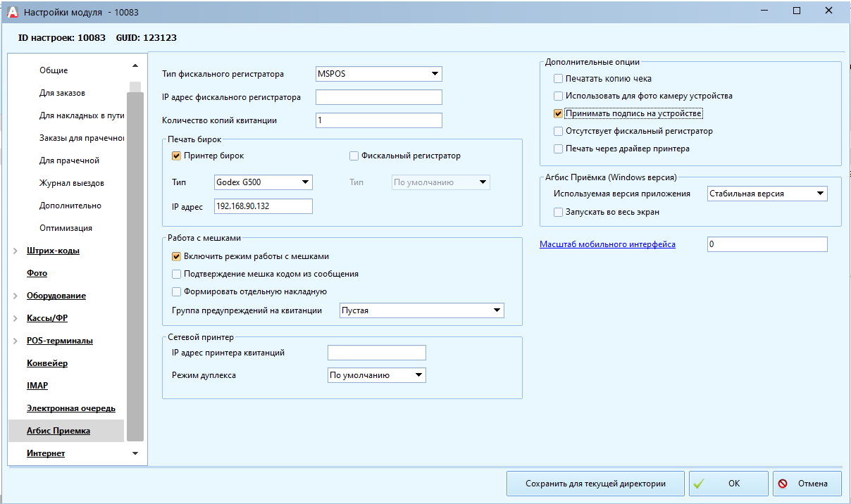Check Подтверждение мешка кодом из сообщения
The width and height of the screenshot is (851, 504).
tap(177, 274)
